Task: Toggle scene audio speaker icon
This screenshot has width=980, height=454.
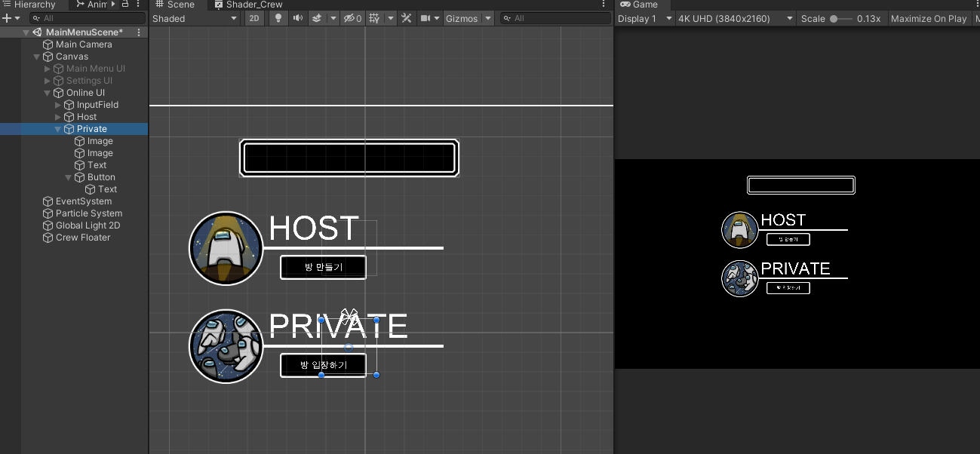Action: click(x=297, y=18)
